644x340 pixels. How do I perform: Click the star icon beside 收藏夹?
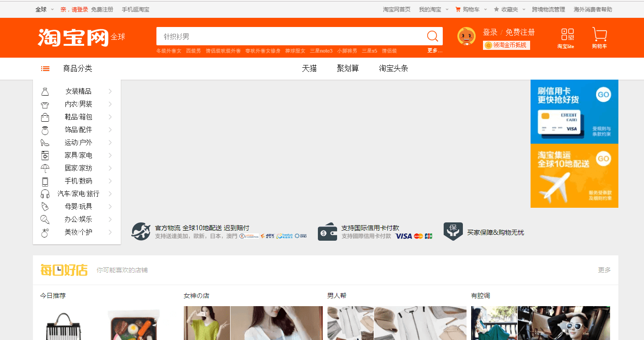pos(496,9)
